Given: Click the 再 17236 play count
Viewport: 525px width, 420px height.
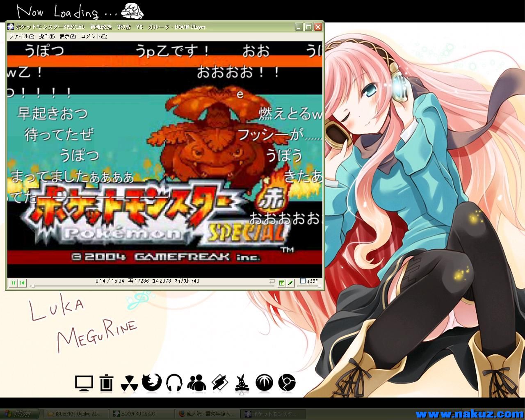Looking at the screenshot, I should pos(138,281).
